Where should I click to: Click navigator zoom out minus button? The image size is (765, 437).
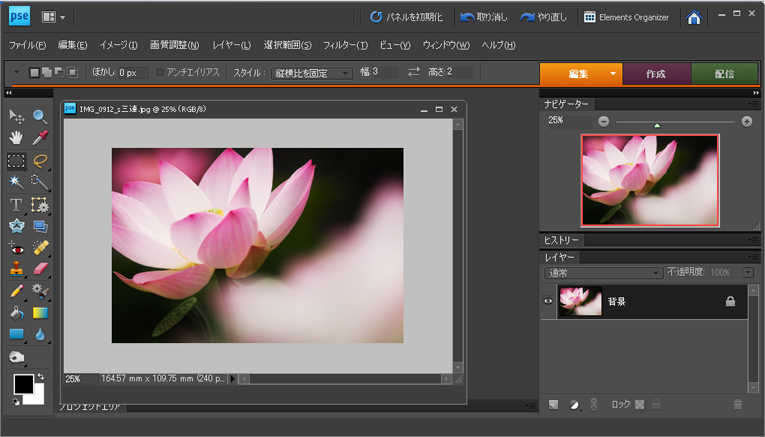604,121
